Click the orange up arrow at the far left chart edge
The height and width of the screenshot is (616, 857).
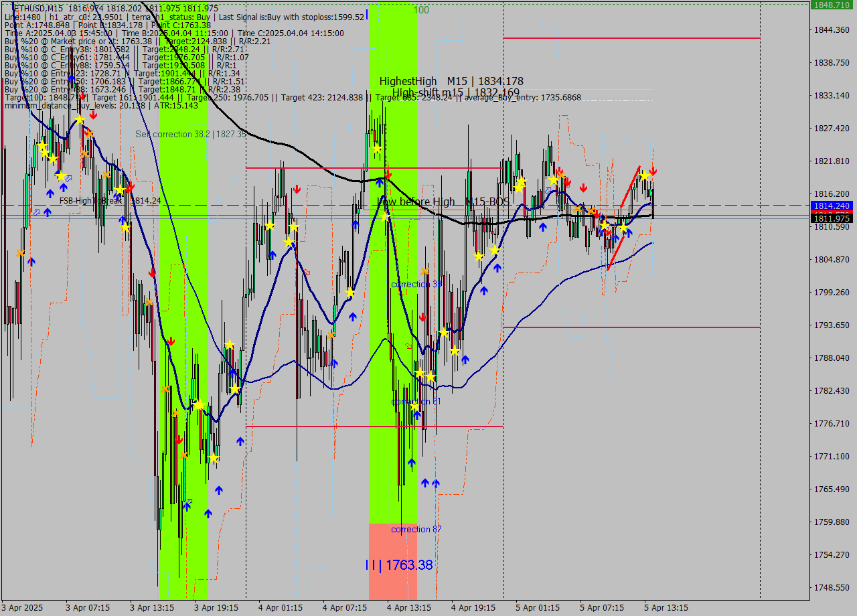click(20, 253)
